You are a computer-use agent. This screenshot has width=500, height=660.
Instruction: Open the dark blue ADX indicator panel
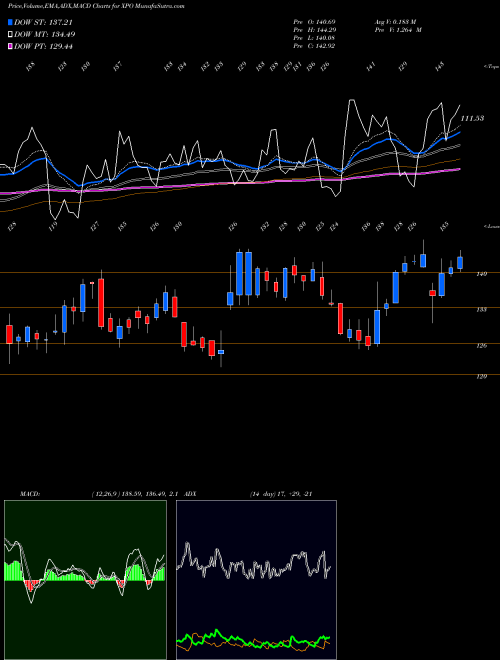[x=256, y=580]
